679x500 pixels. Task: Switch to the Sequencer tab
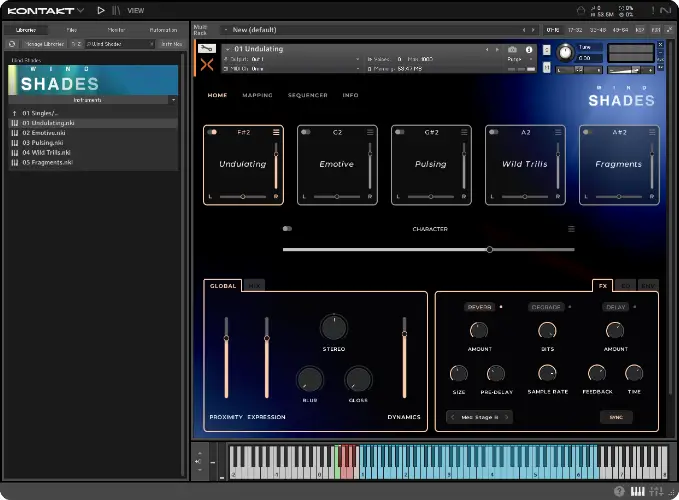pos(307,96)
